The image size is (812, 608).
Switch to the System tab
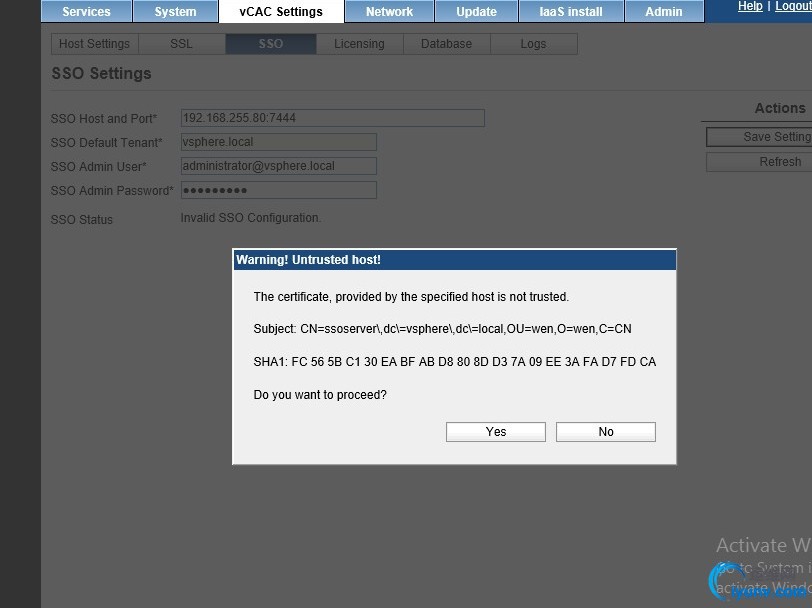[175, 11]
